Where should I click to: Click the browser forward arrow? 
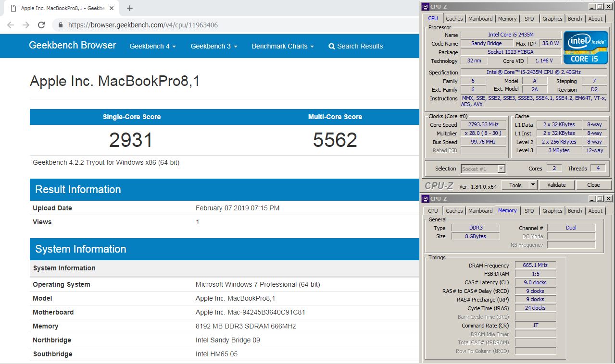tap(26, 25)
